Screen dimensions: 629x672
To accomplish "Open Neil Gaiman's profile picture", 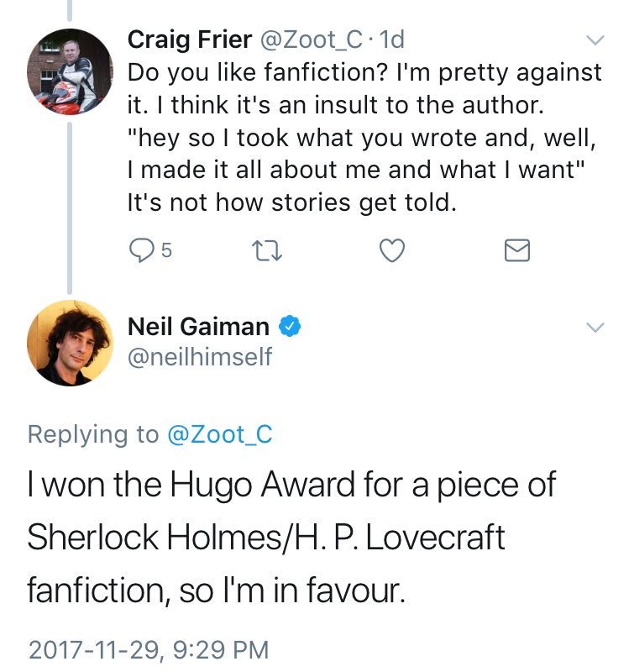I will click(x=69, y=342).
